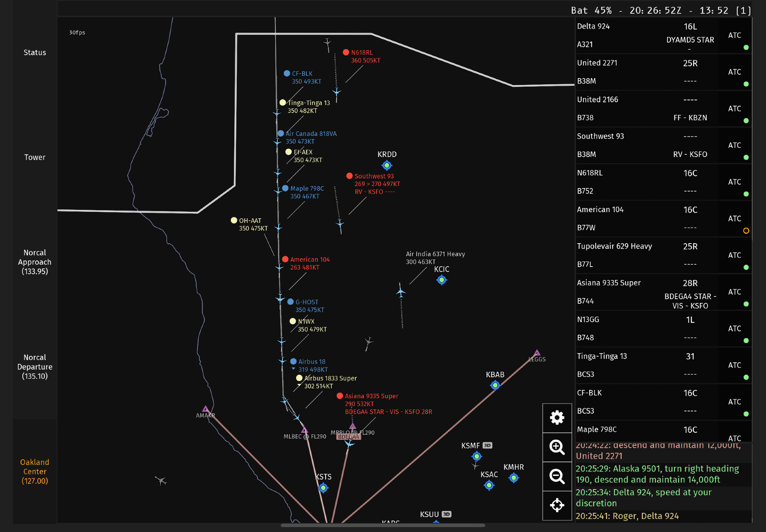The image size is (766, 532).
Task: Open N13GG flight strip
Action: [x=663, y=329]
